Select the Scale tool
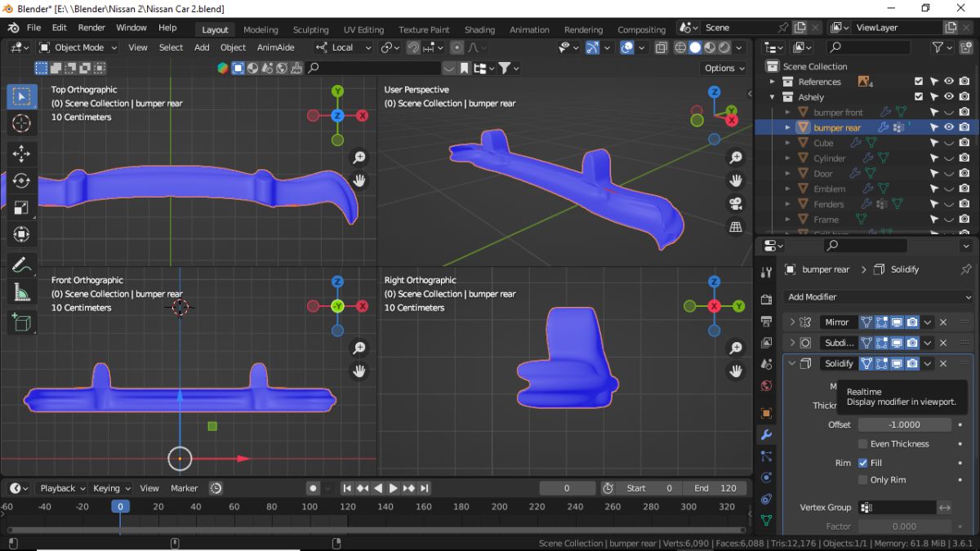 click(x=22, y=207)
